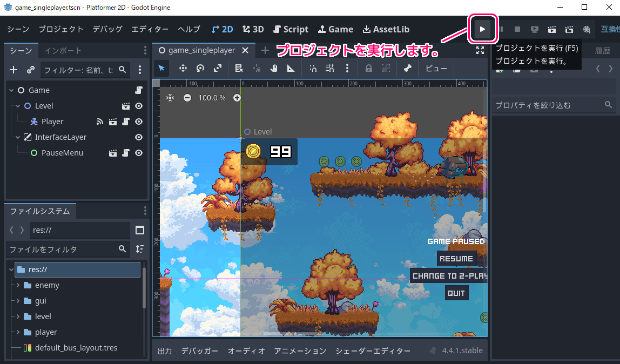The image size is (620, 364).
Task: Open PauseMenu scene in editor
Action: pyautogui.click(x=113, y=153)
